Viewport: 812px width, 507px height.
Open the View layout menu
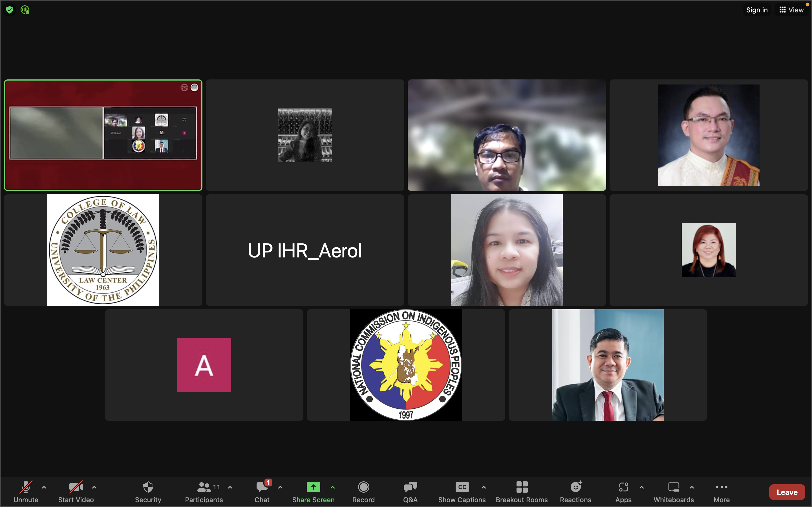[791, 10]
